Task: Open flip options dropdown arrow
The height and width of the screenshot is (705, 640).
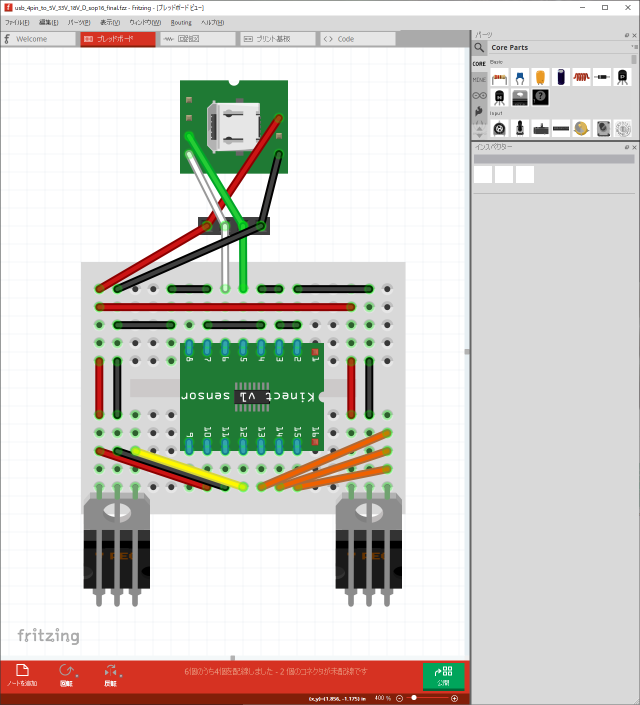Action: (121, 676)
